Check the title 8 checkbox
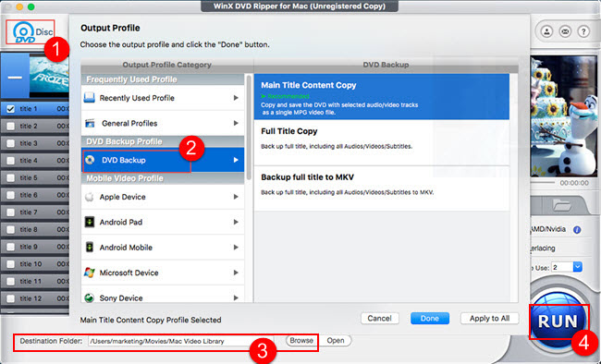The image size is (601, 364). pos(11,229)
